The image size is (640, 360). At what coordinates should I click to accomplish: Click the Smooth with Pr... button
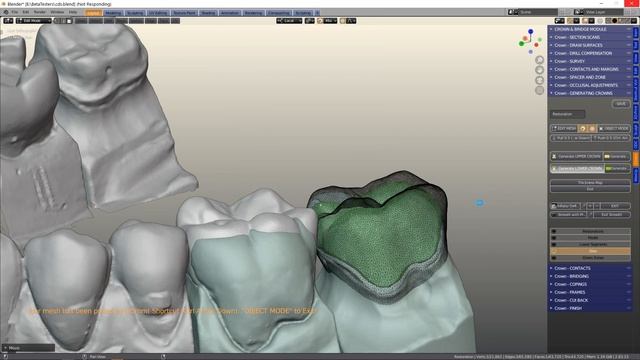569,214
